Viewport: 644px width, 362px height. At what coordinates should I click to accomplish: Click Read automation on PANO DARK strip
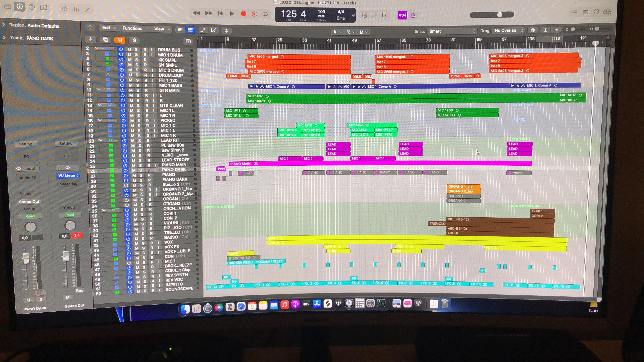[x=30, y=216]
